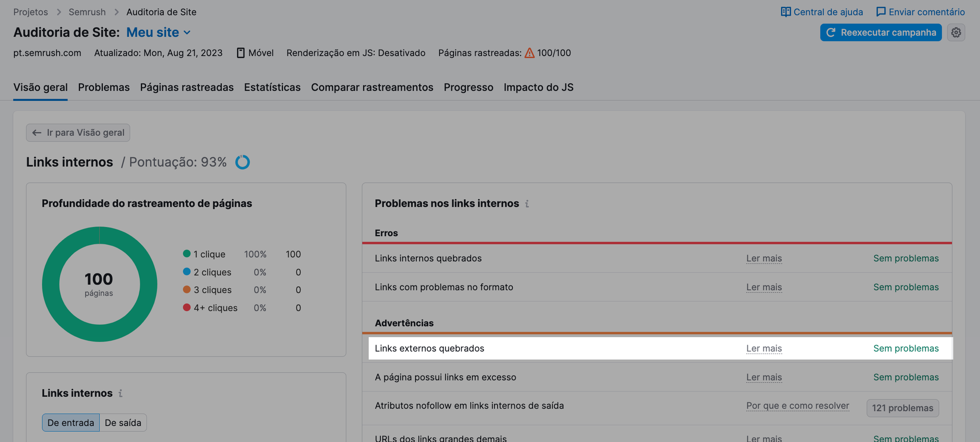Click the Enviar comentário speech bubble icon
Image resolution: width=980 pixels, height=442 pixels.
[881, 12]
